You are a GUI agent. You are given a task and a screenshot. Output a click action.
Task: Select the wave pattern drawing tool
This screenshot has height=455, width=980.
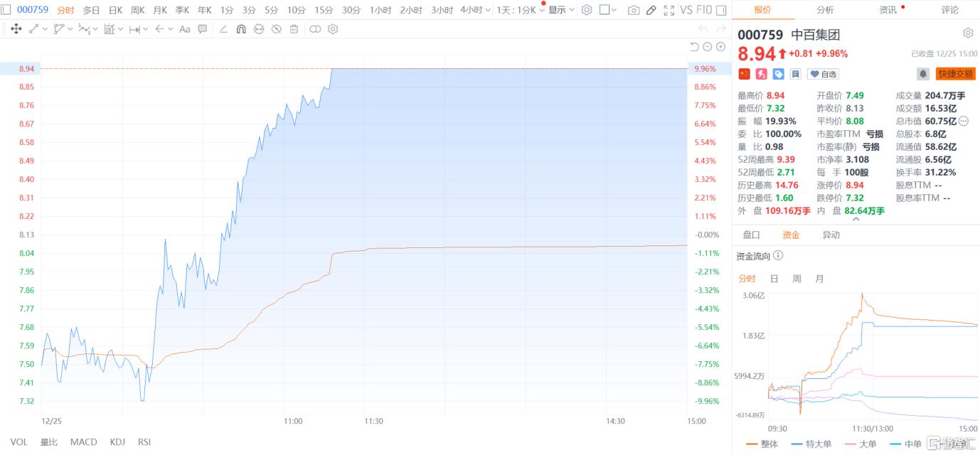tap(84, 29)
